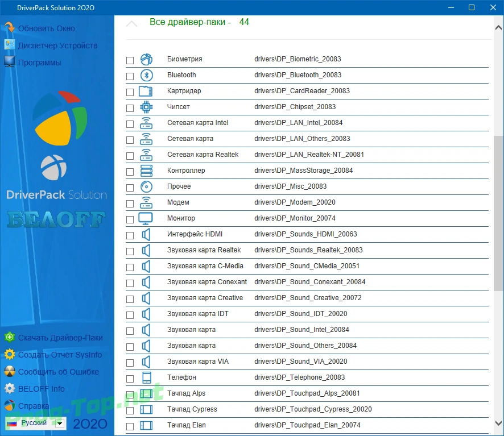Click the Тачпад Cypress icon
This screenshot has height=436, width=504.
tap(146, 409)
